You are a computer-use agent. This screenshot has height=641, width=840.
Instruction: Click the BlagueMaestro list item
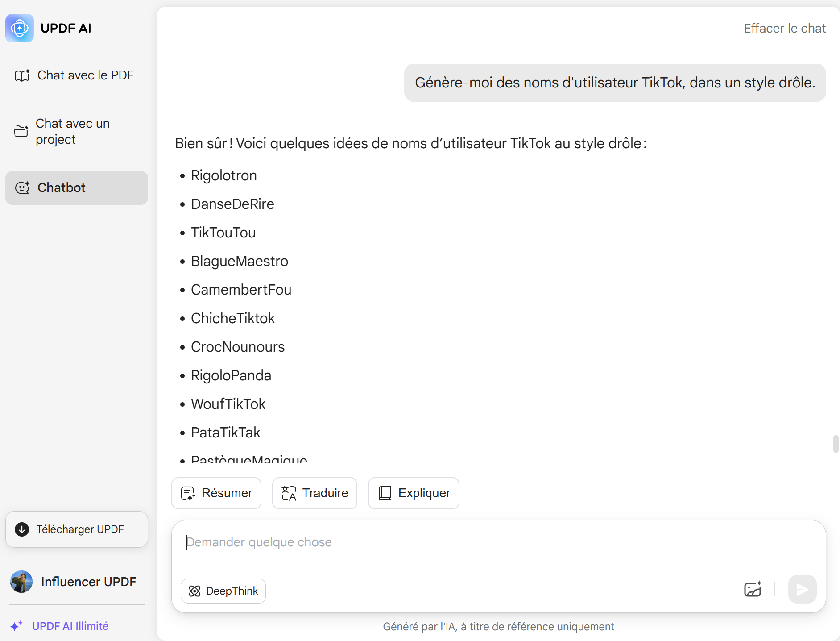pyautogui.click(x=240, y=261)
